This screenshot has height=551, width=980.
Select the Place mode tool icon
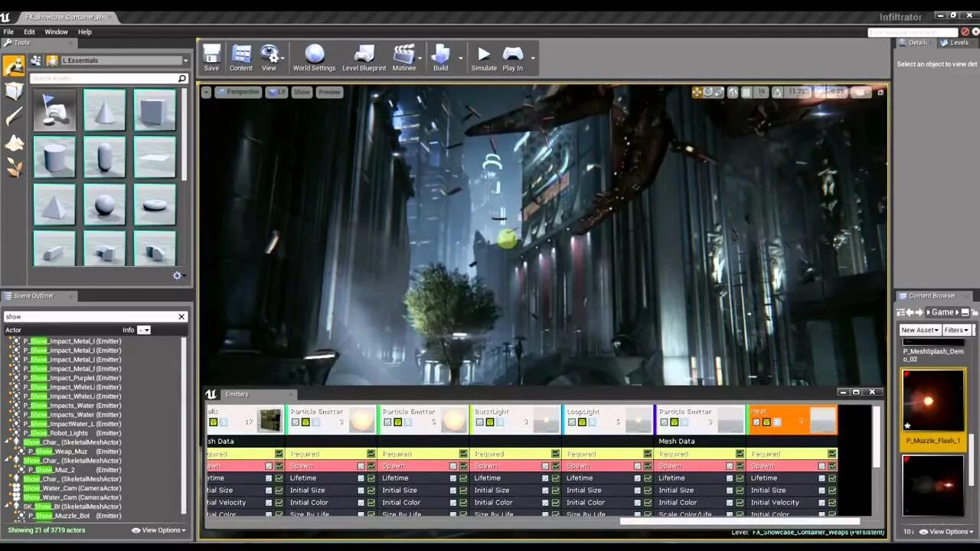[14, 66]
